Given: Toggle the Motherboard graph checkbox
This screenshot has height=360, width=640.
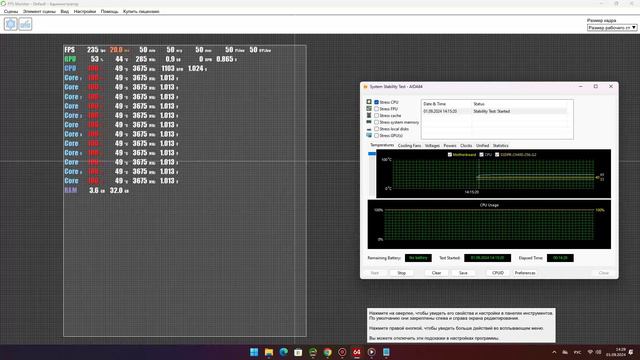Looking at the screenshot, I should [450, 154].
